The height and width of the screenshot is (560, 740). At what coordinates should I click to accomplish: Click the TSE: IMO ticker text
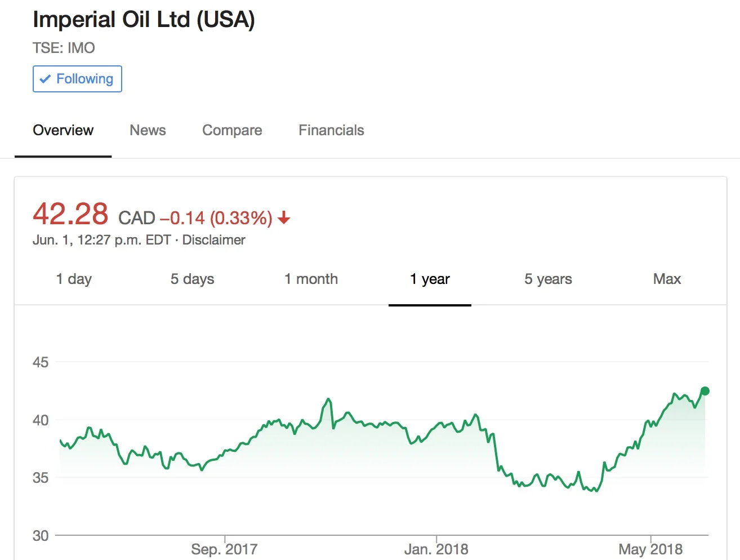tap(64, 48)
